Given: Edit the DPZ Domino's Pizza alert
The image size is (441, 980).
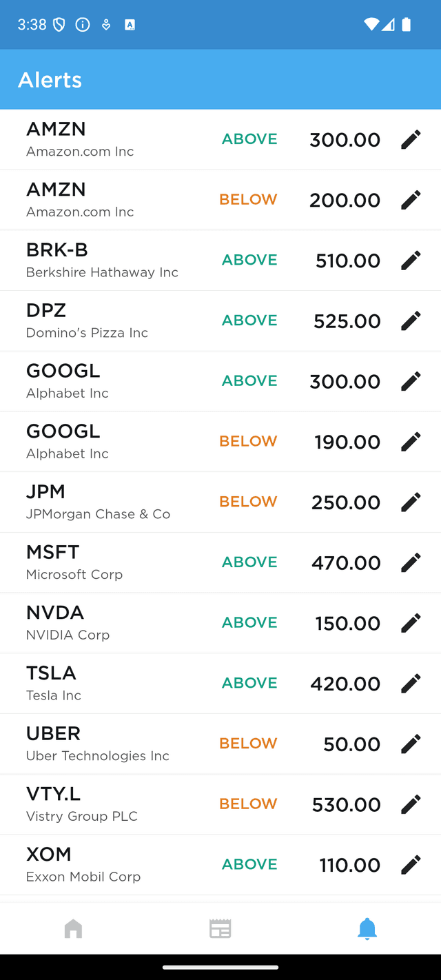Looking at the screenshot, I should coord(410,320).
